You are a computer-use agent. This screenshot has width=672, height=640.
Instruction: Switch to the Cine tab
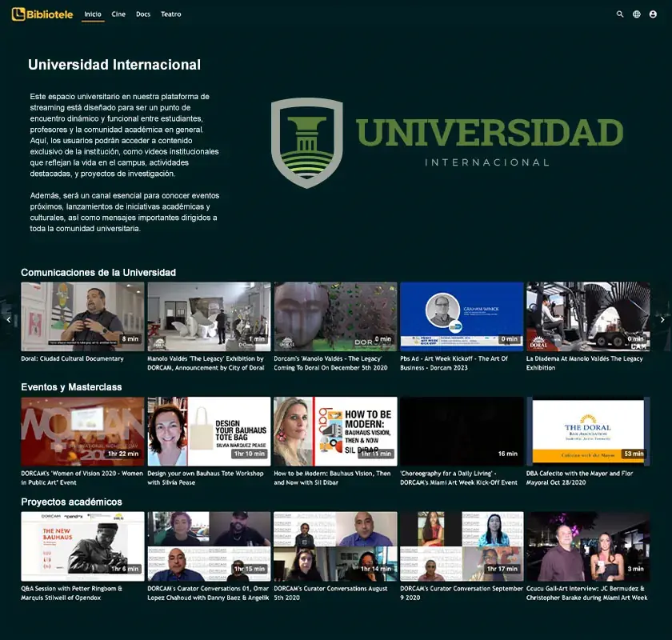tap(118, 14)
